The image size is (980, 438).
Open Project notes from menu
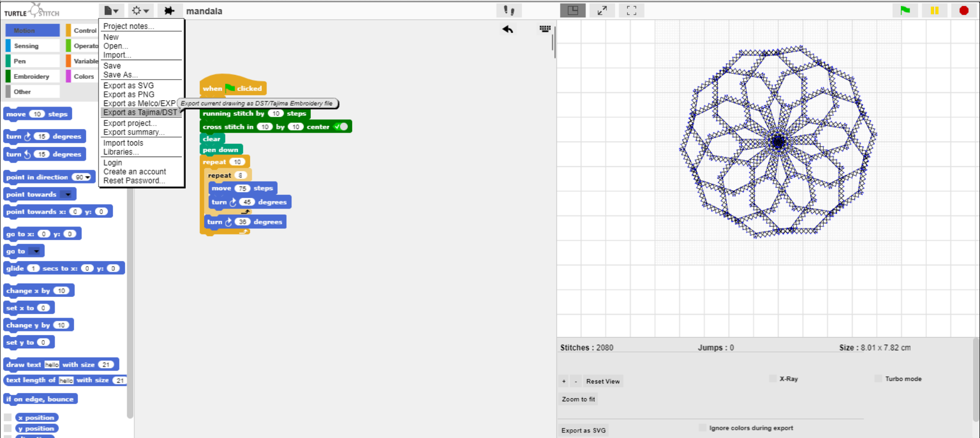pos(129,26)
